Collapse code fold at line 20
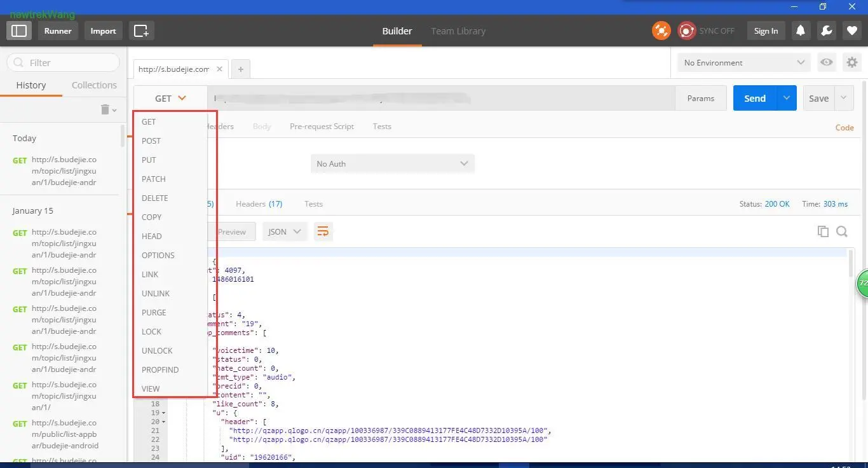This screenshot has height=468, width=868. [x=163, y=422]
